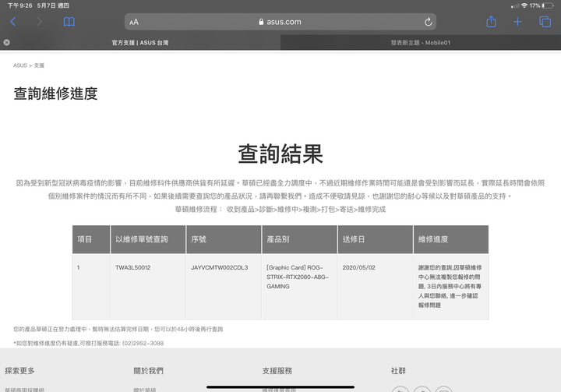
Task: Click the ASUS breadcrumb link
Action: [x=20, y=65]
